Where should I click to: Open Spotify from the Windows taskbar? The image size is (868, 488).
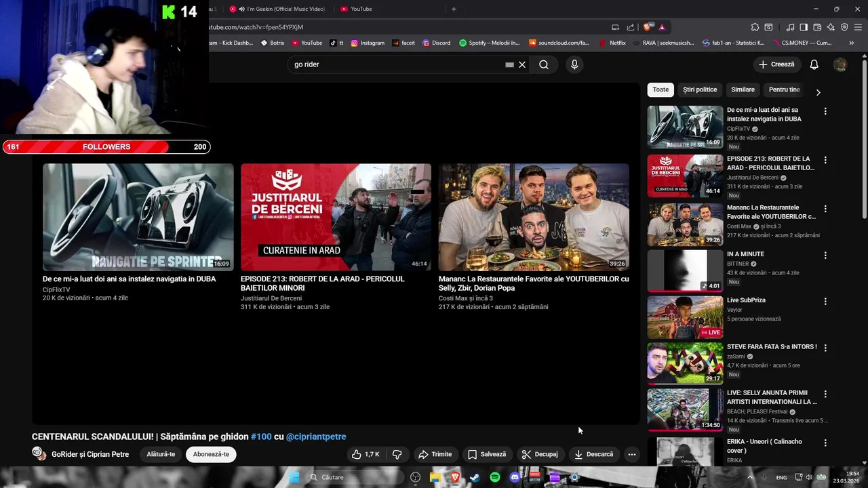[495, 477]
